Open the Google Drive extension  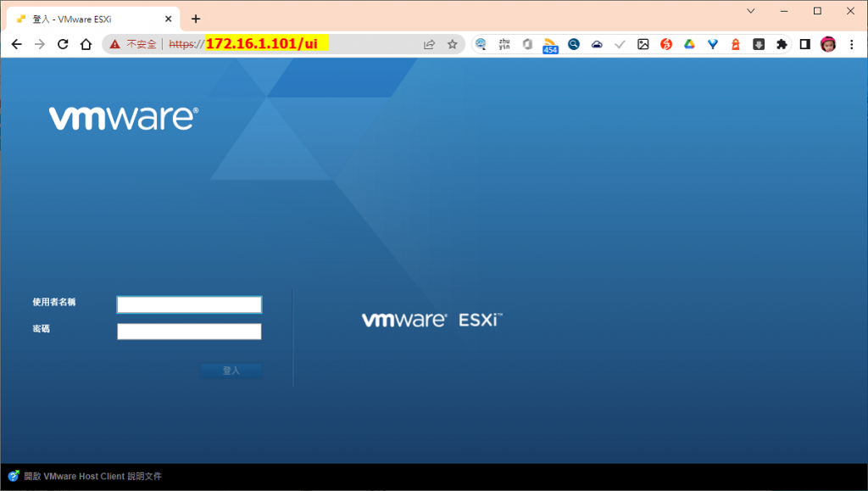(x=689, y=44)
